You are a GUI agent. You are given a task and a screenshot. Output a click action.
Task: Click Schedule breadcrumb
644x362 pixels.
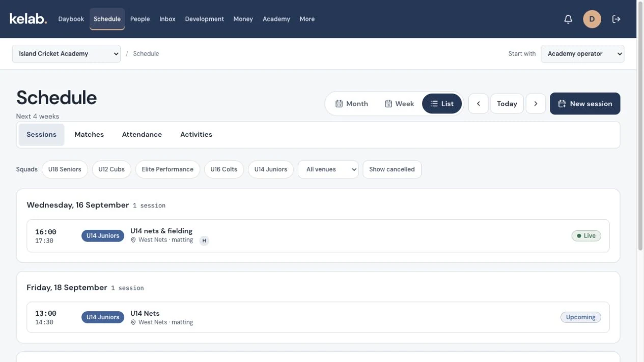pyautogui.click(x=146, y=54)
